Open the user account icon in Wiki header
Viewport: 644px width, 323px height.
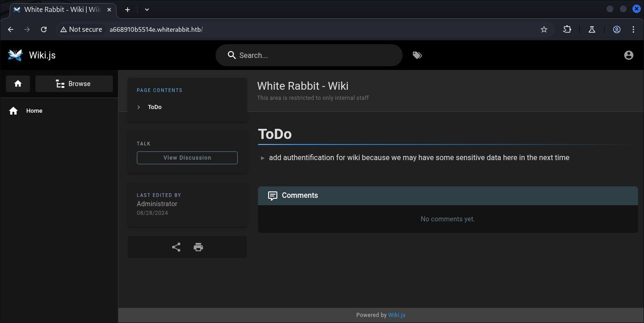pos(628,55)
